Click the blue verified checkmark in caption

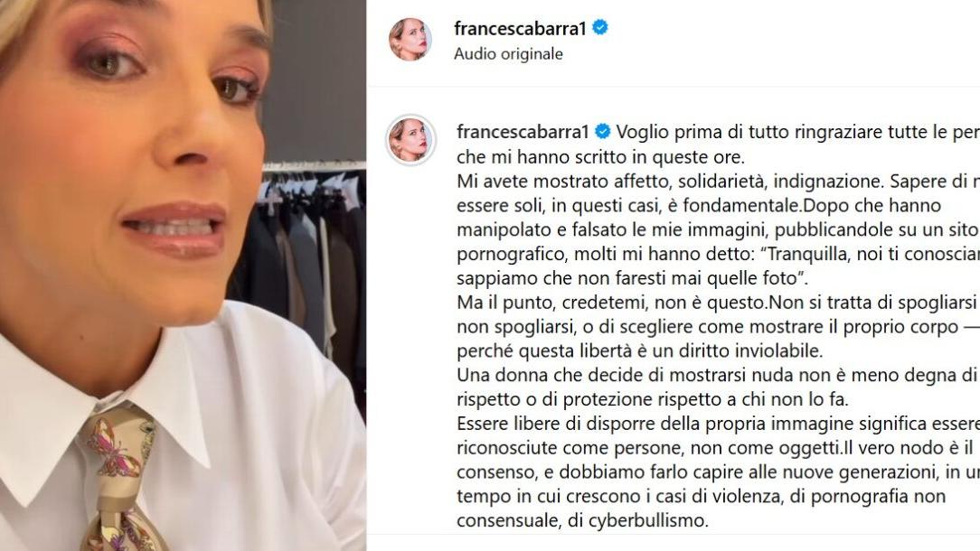click(602, 132)
